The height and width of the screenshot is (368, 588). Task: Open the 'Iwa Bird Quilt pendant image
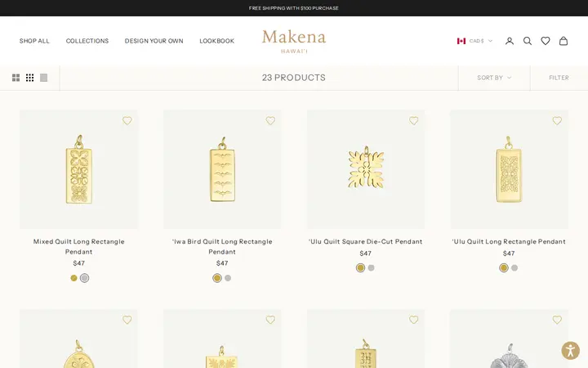pos(222,169)
